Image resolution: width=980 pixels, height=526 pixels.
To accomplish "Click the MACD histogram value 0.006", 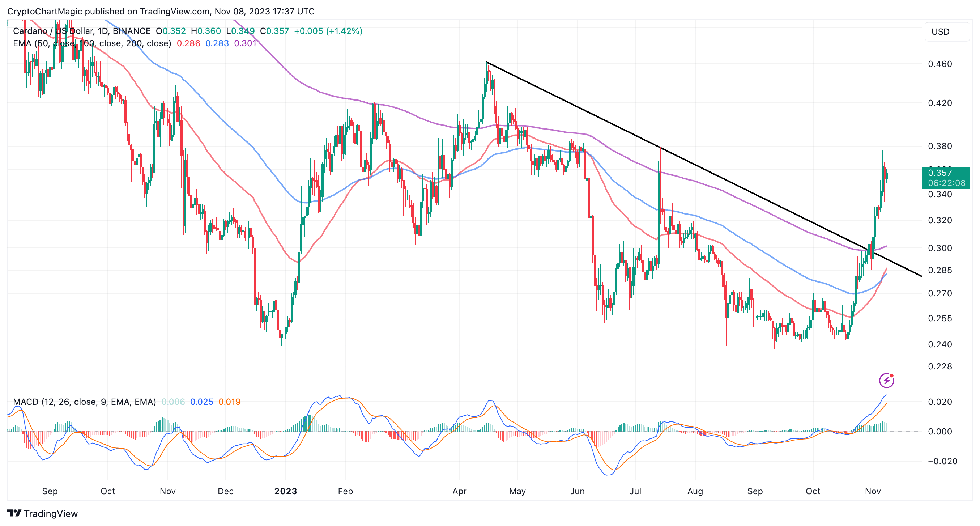I will [x=173, y=402].
